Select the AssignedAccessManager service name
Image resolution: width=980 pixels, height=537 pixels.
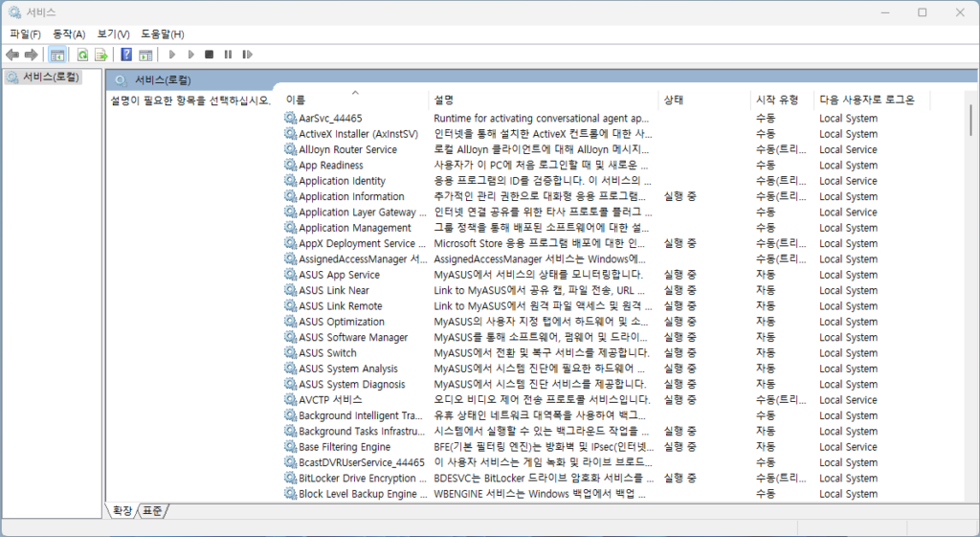(x=363, y=258)
